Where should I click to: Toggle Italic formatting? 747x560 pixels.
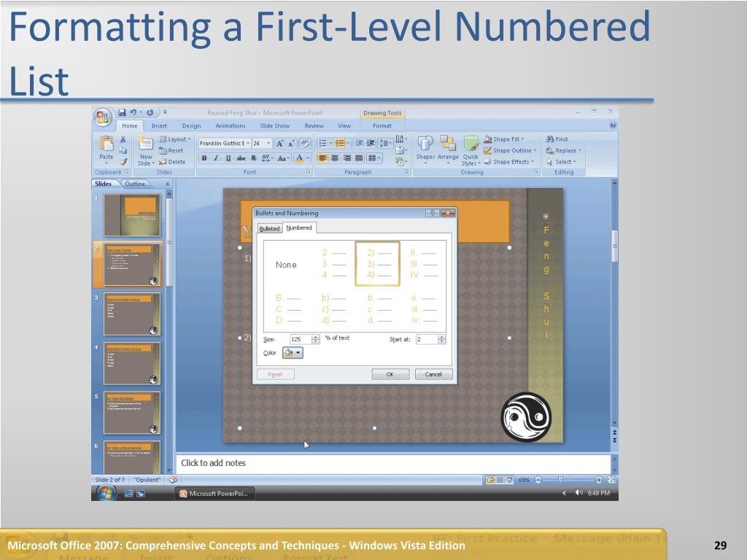[216, 158]
